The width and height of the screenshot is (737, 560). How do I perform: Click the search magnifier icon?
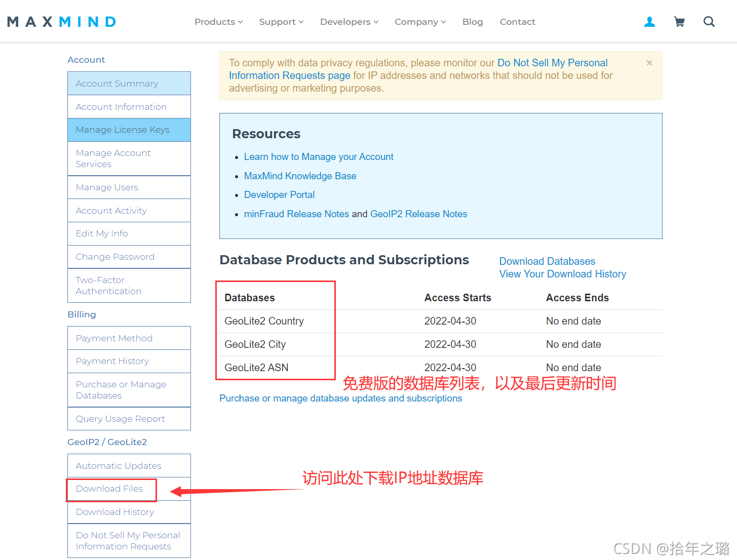pyautogui.click(x=709, y=22)
